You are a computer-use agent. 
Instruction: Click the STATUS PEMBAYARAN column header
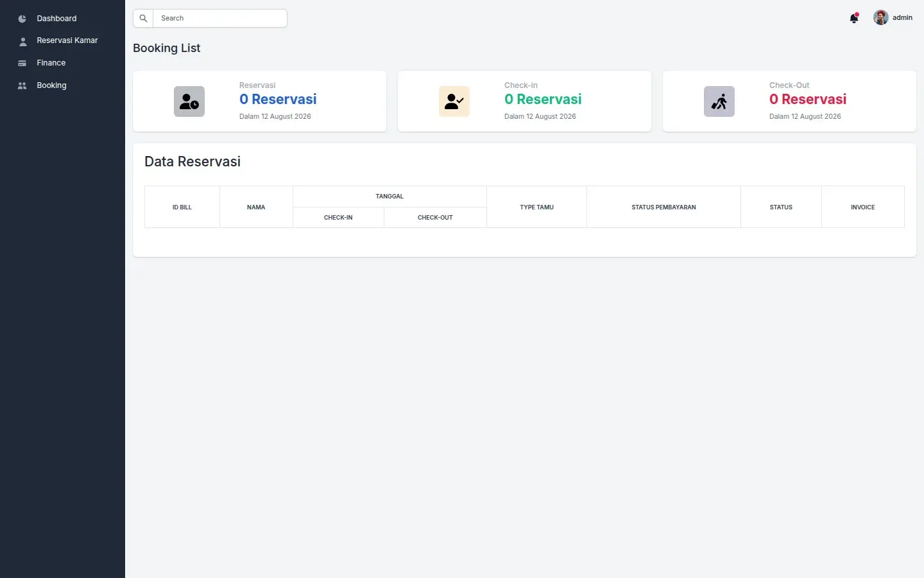point(663,207)
